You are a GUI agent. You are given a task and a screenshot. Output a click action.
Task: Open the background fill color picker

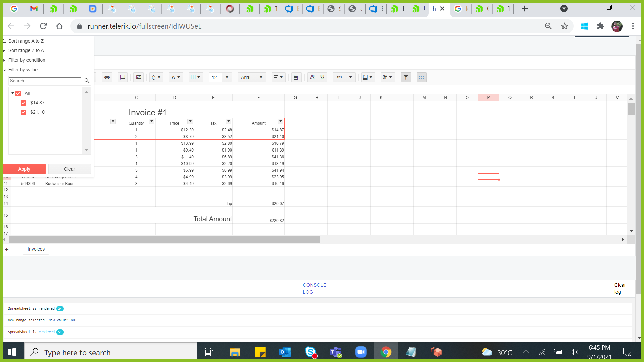click(x=156, y=77)
